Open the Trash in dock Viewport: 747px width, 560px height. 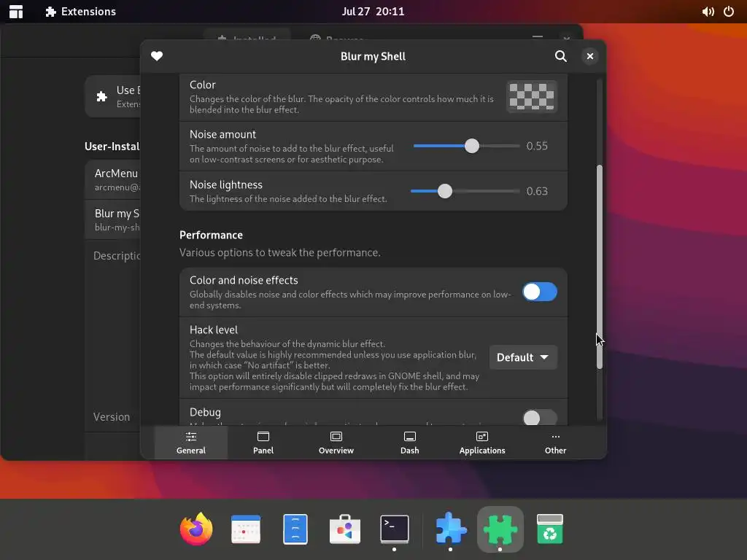point(550,529)
